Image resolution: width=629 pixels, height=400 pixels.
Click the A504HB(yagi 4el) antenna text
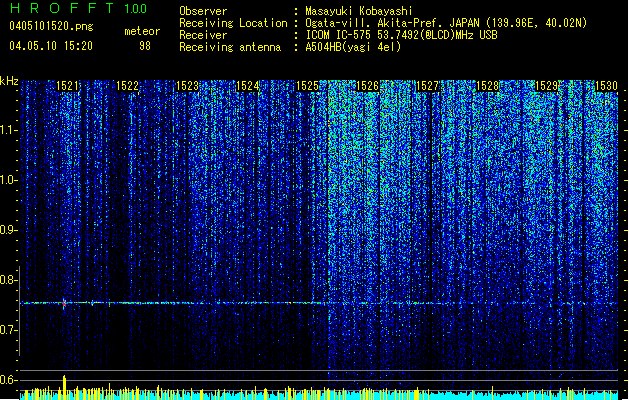pyautogui.click(x=353, y=47)
